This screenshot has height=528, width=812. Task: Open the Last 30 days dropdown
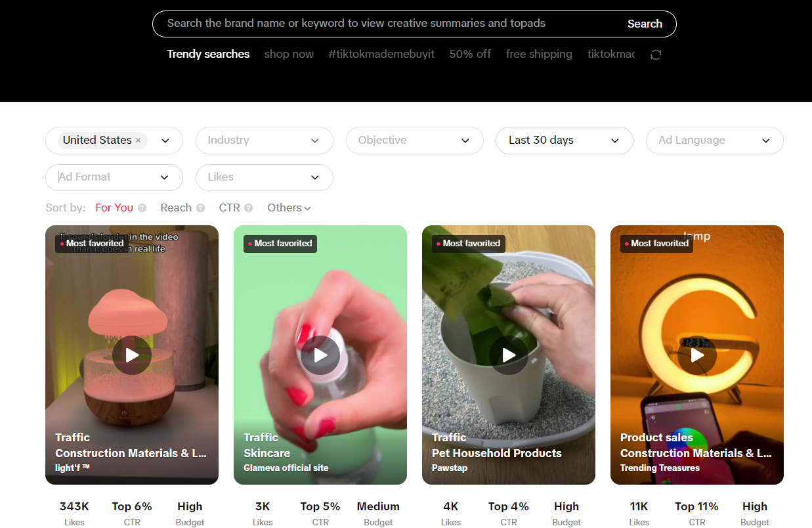click(564, 141)
